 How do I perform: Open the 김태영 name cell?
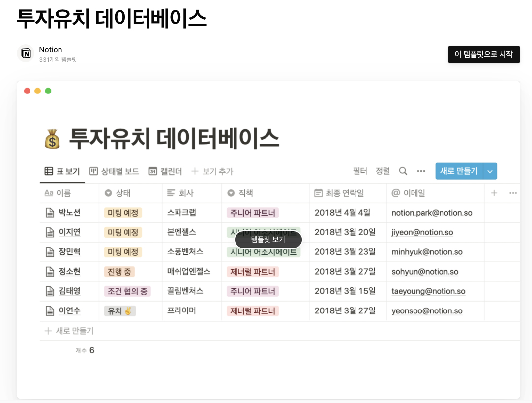click(x=69, y=291)
